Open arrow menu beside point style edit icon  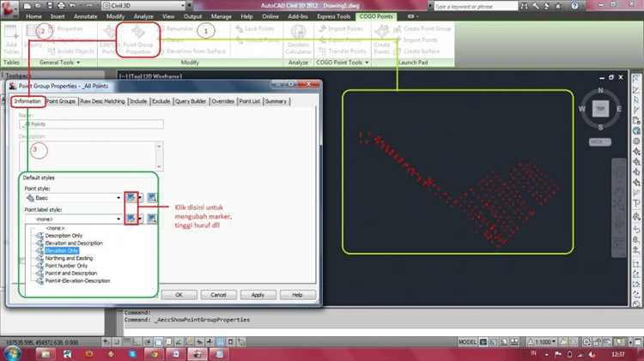pyautogui.click(x=140, y=198)
